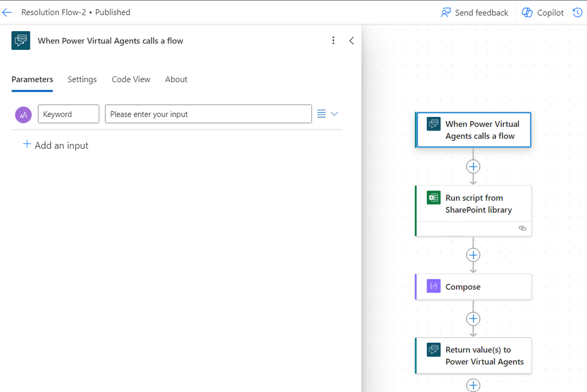Insert step between trigger and Run script

click(473, 166)
